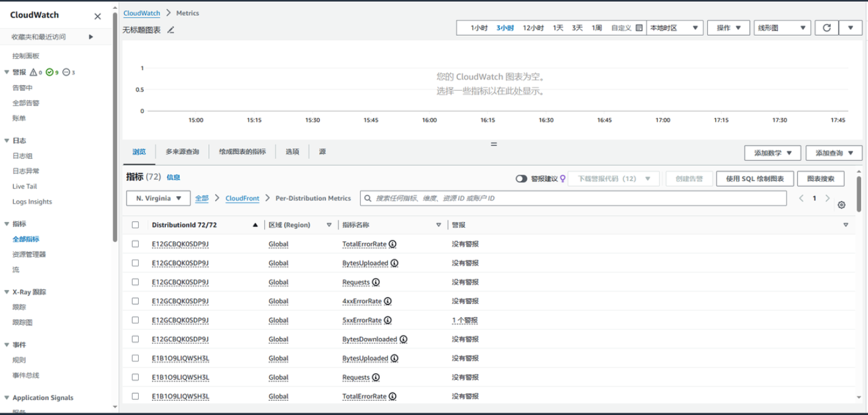
Task: Open the refresh options dropdown arrow
Action: [850, 28]
